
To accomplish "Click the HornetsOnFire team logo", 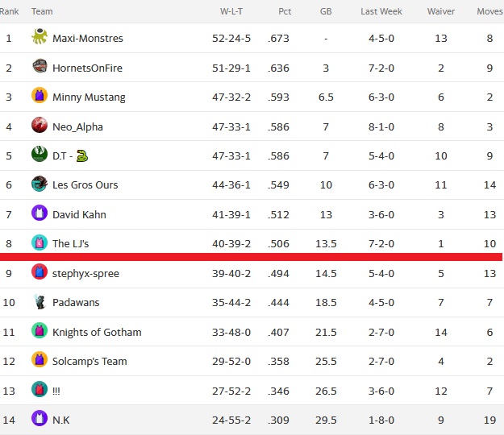I will tap(40, 66).
